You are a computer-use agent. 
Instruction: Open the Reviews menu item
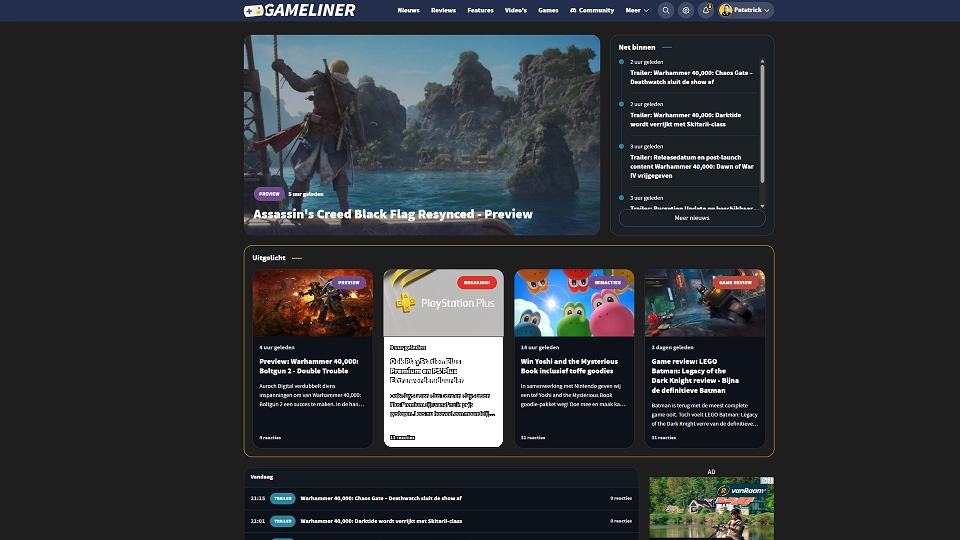(443, 10)
